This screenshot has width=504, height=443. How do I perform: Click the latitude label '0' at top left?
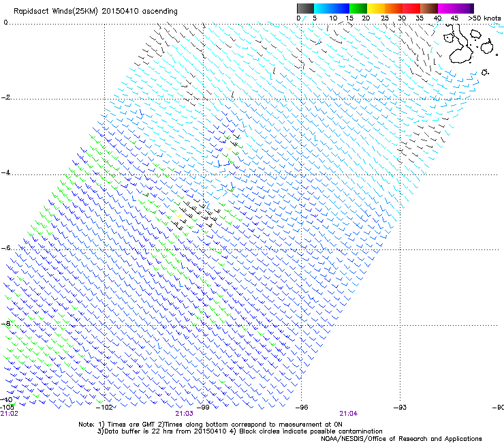coord(5,22)
